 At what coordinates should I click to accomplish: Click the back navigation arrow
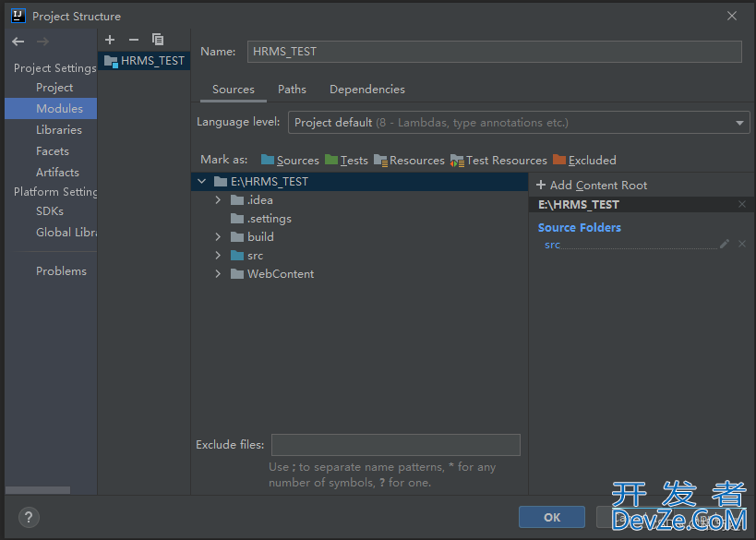click(18, 42)
